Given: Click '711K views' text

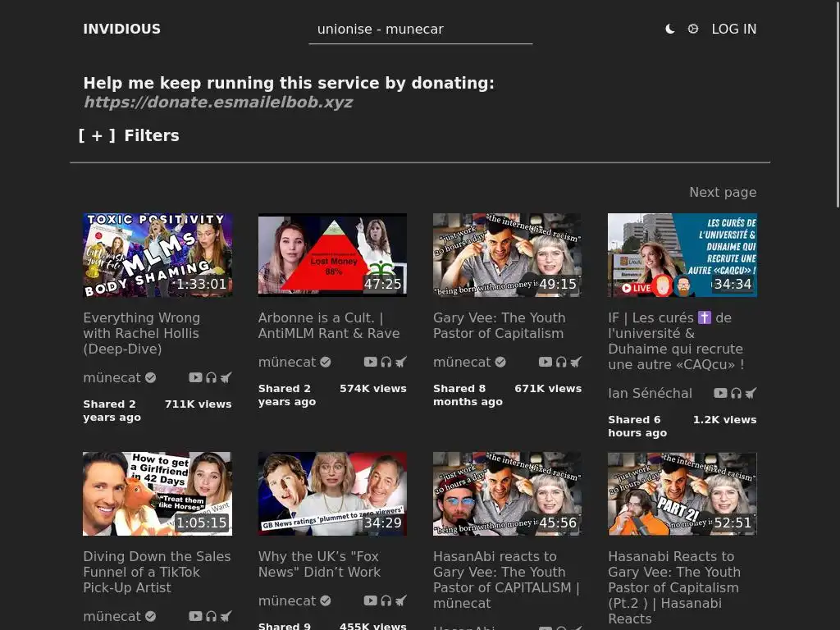Looking at the screenshot, I should pos(199,404).
